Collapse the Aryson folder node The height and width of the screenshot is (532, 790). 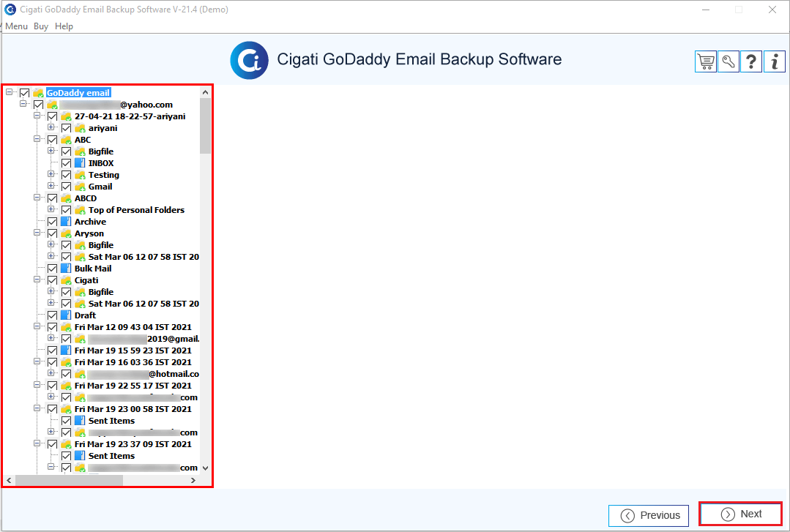[37, 233]
